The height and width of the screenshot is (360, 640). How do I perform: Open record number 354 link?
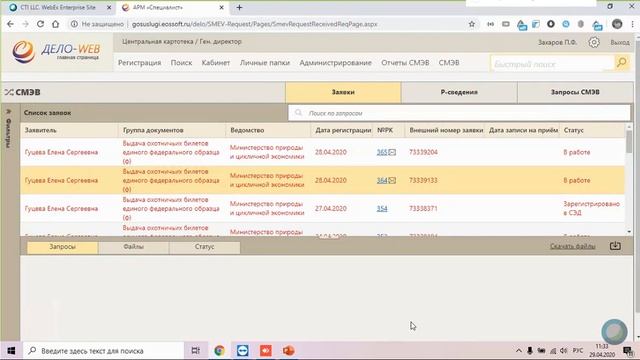(382, 209)
